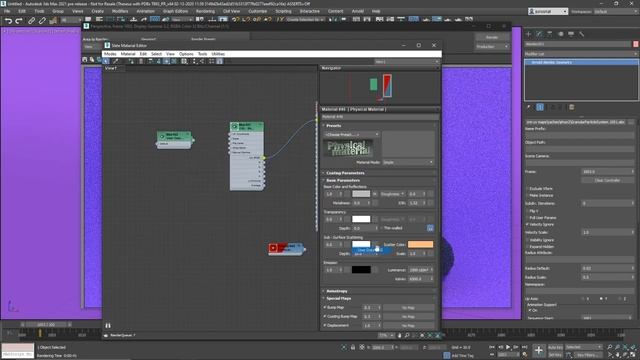The width and height of the screenshot is (640, 360).
Task: Click Pick Material from Object eyedropper
Action: pyautogui.click(x=116, y=61)
